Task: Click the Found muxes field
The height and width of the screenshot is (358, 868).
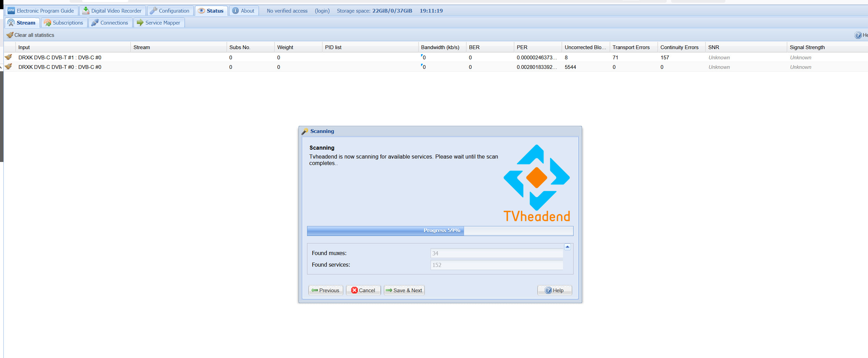Action: [x=496, y=253]
